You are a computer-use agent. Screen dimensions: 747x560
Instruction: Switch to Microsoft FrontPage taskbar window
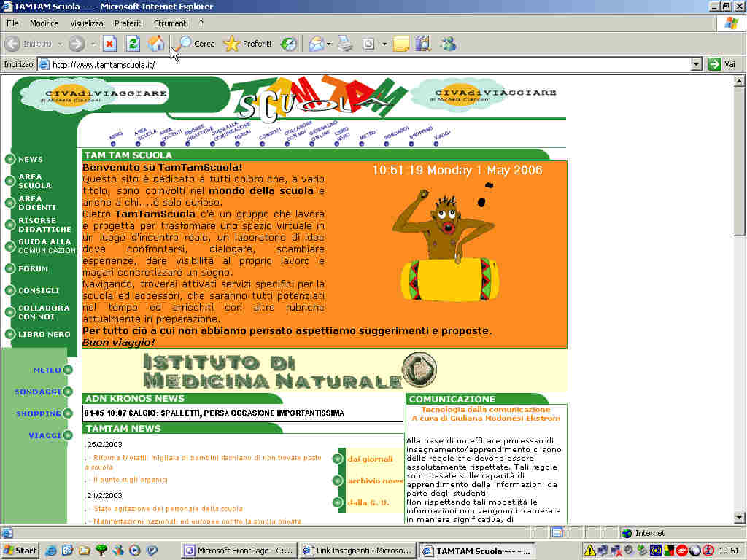click(239, 551)
